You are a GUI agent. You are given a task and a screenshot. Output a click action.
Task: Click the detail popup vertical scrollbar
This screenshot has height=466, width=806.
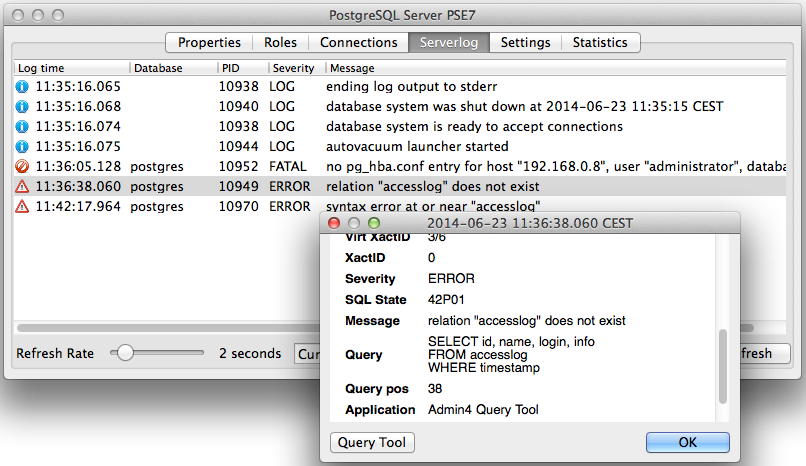723,366
